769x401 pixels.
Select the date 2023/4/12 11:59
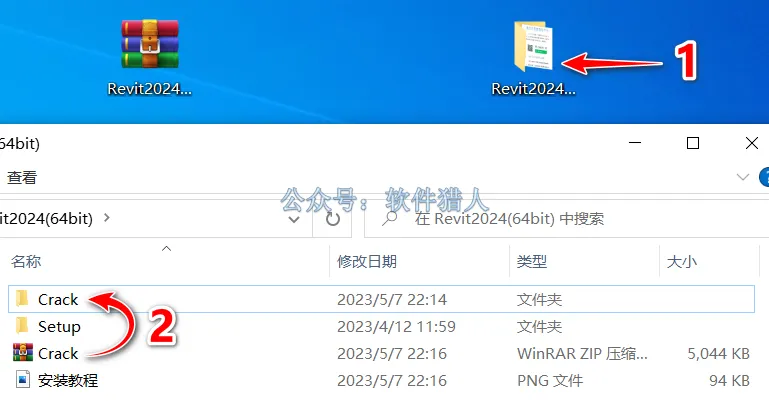point(396,326)
